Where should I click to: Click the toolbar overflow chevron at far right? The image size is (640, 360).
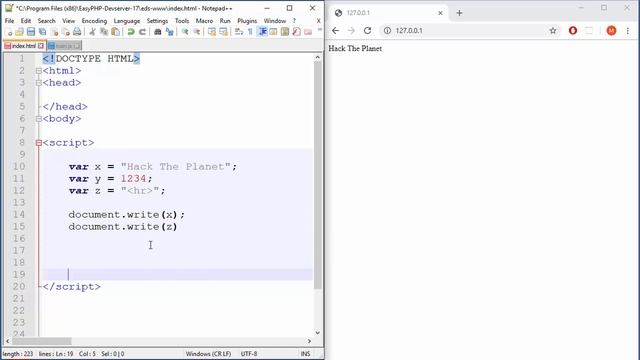click(x=320, y=30)
